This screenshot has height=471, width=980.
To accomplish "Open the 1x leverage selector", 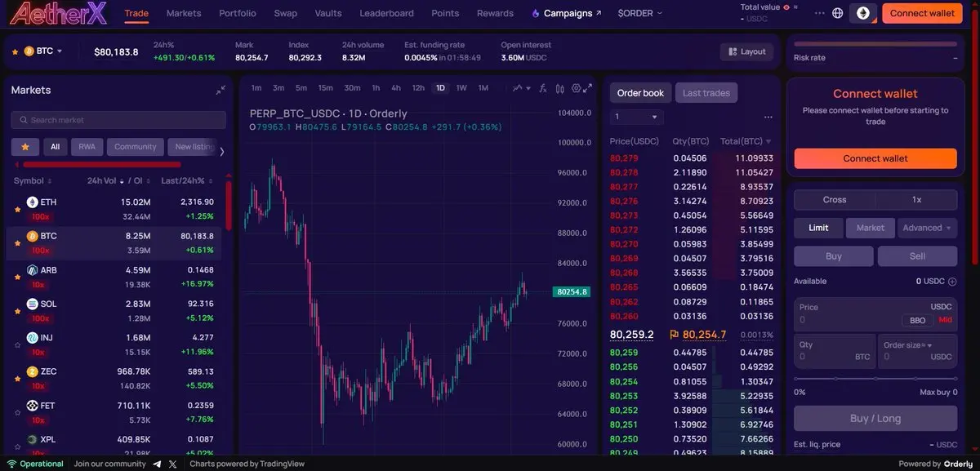I will 916,200.
